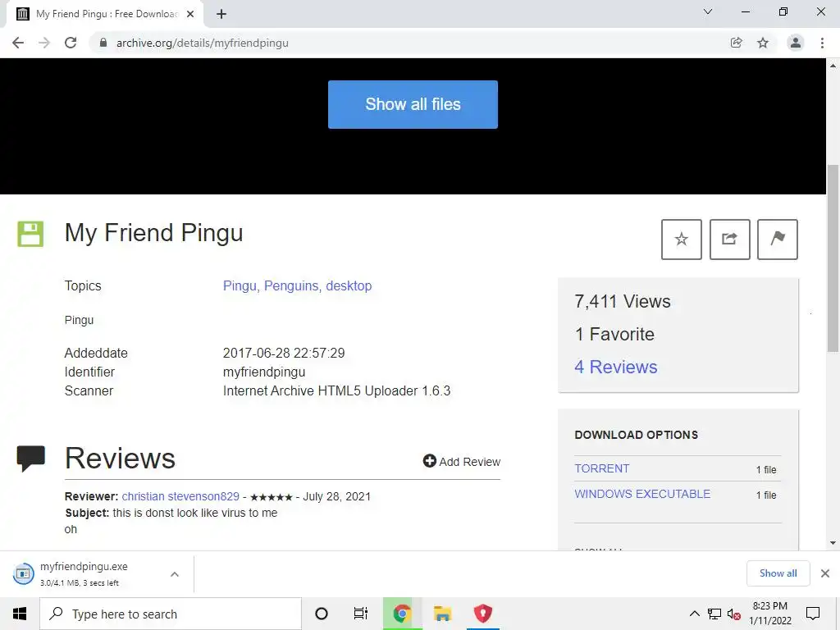Expand myfriendpingu.exe download options chevron

coord(175,573)
